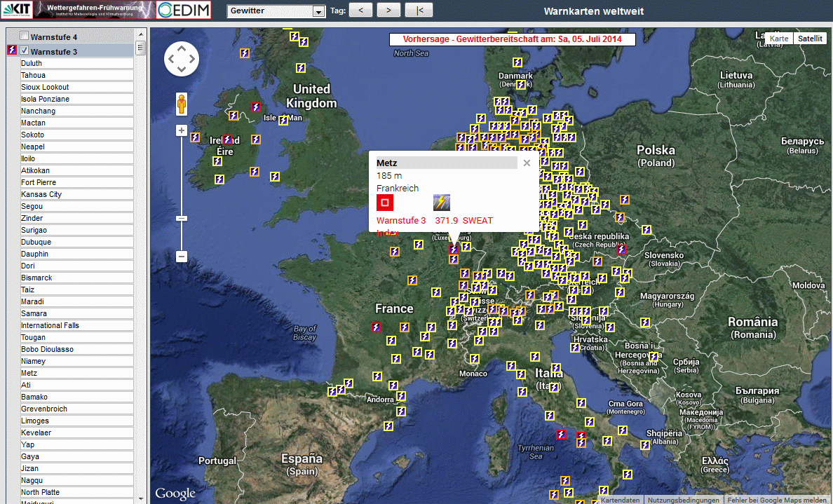Select Metz in the station list

[x=76, y=374]
